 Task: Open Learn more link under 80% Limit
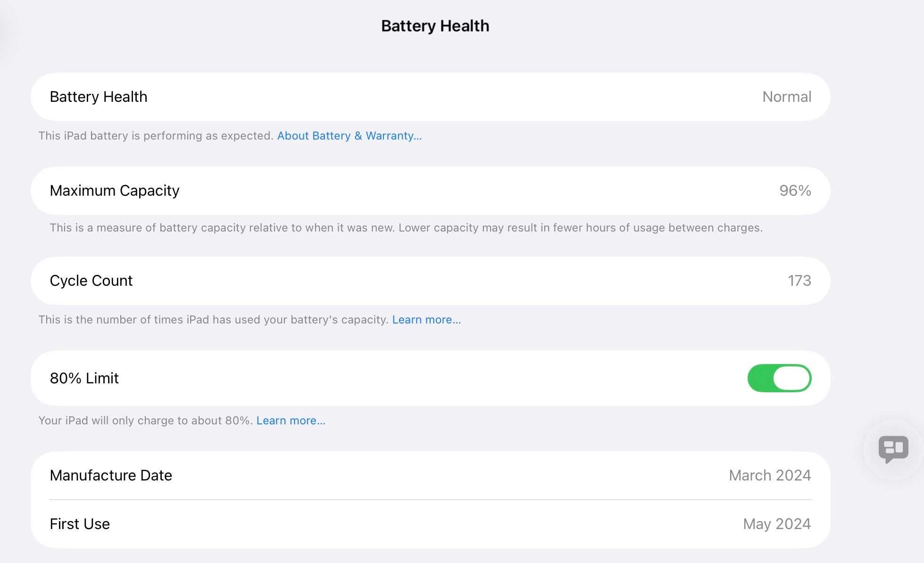click(291, 421)
